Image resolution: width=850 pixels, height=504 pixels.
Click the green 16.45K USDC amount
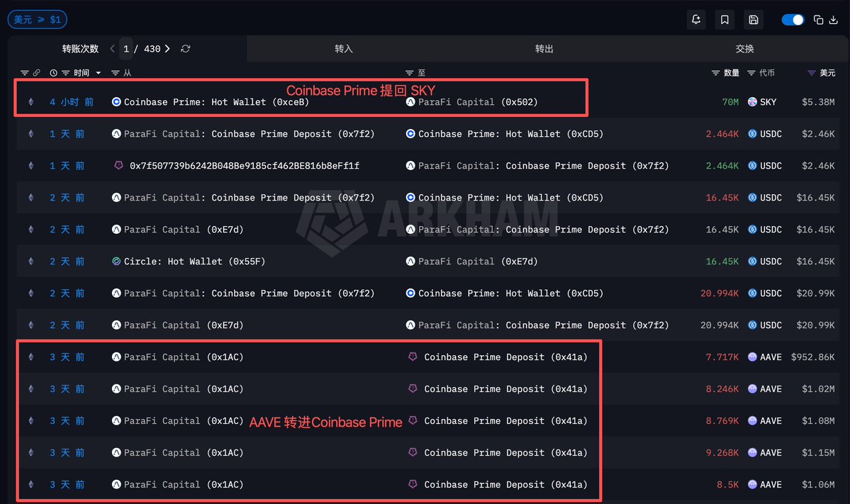click(x=722, y=261)
